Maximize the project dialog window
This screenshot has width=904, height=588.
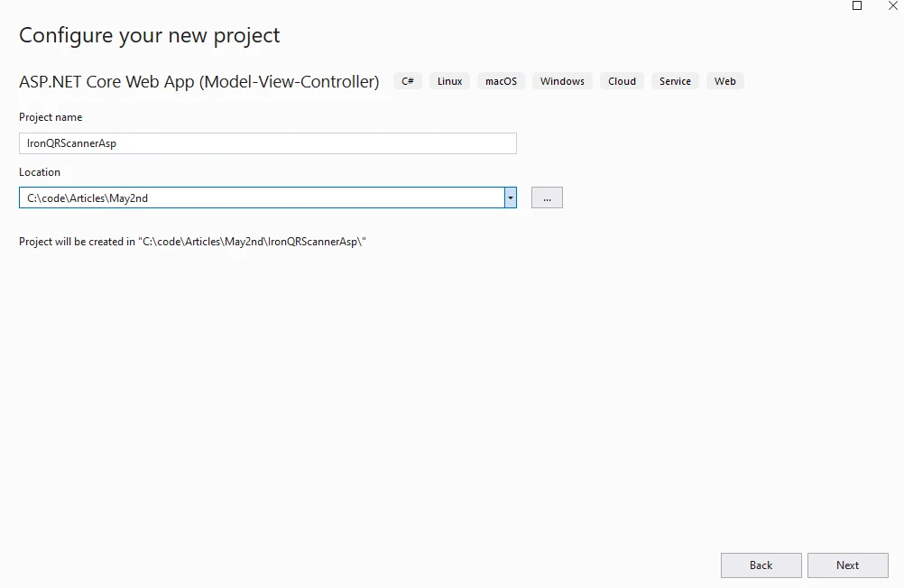(857, 5)
